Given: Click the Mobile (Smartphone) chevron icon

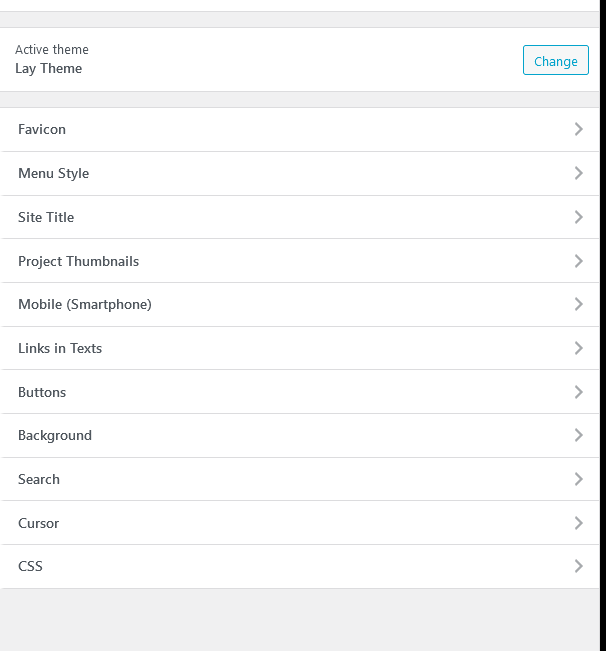Looking at the screenshot, I should pos(578,304).
